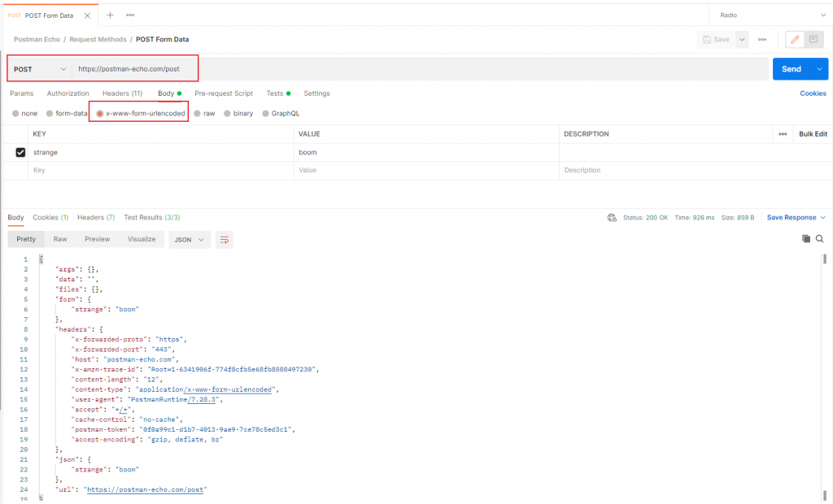
Task: Open the Tests tab
Action: tap(278, 93)
